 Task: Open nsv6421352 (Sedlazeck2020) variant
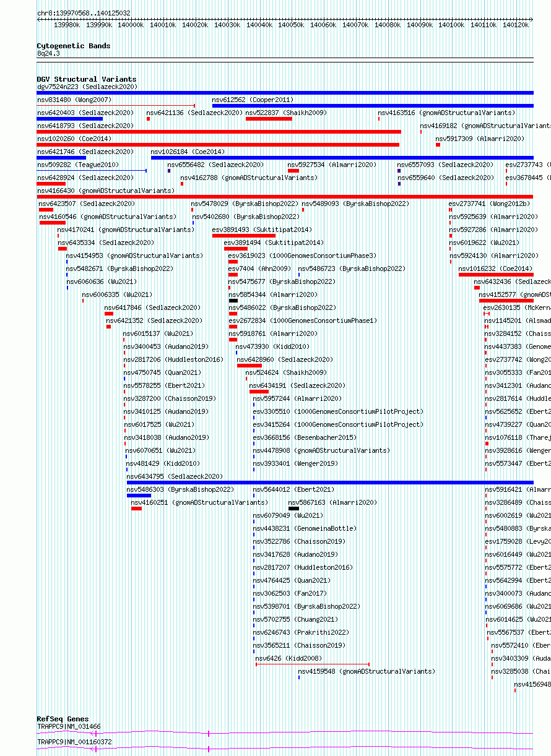coord(154,320)
